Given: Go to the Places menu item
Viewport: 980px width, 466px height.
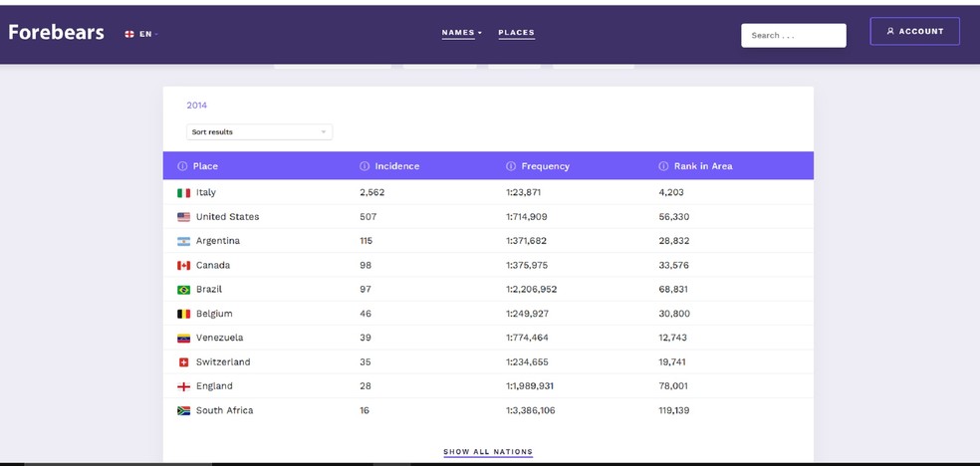Looking at the screenshot, I should click(x=516, y=33).
